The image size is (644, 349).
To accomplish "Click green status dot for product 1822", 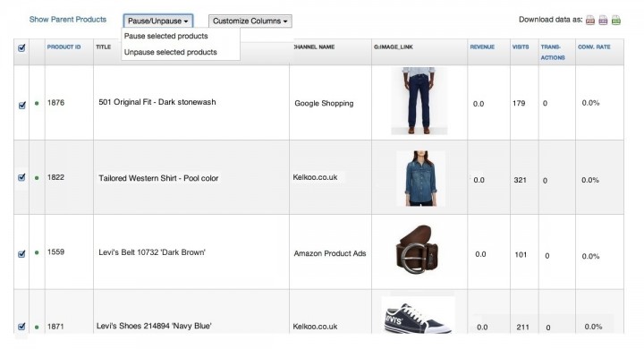I will (37, 178).
